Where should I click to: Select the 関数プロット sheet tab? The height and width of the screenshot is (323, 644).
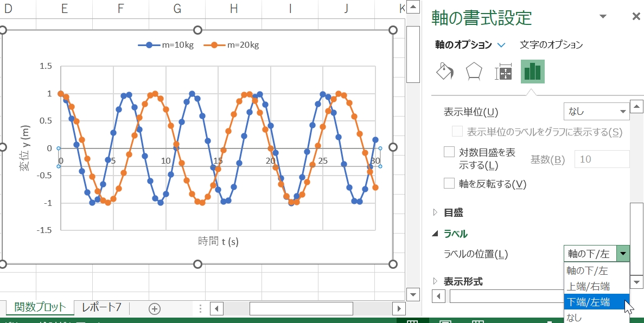tap(38, 306)
